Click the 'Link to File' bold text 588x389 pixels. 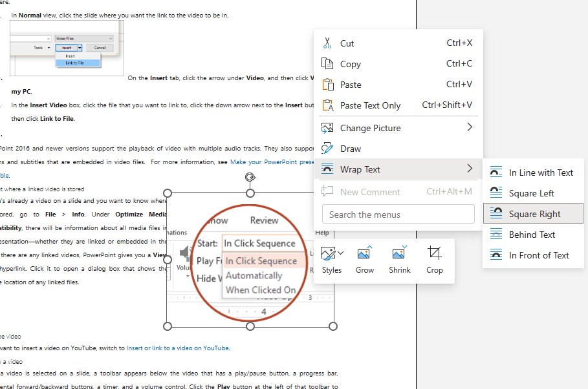point(57,118)
